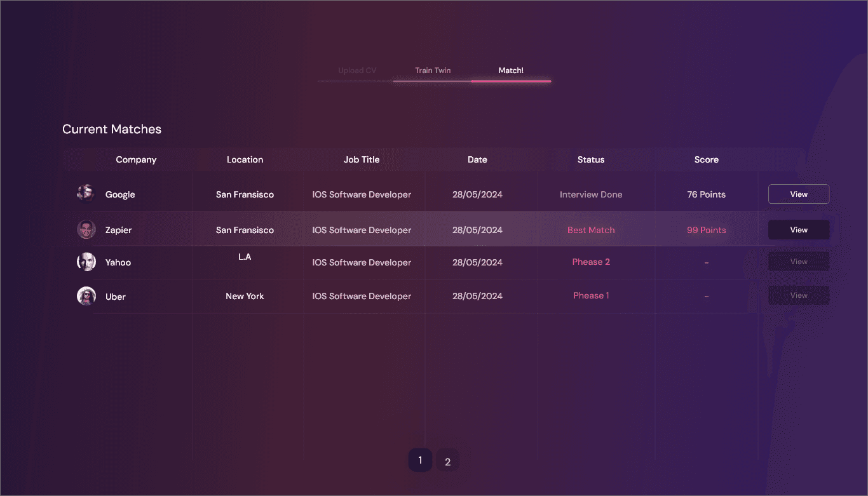The height and width of the screenshot is (496, 868).
Task: Click the Job Title column header
Action: pyautogui.click(x=362, y=159)
